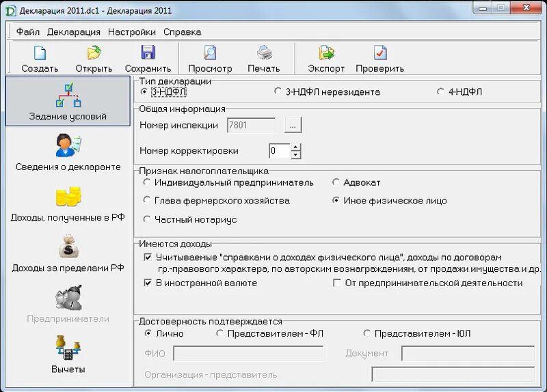547x392 pixels.
Task: Click the ellipsis button next to Номер инспекции
Action: click(x=293, y=126)
